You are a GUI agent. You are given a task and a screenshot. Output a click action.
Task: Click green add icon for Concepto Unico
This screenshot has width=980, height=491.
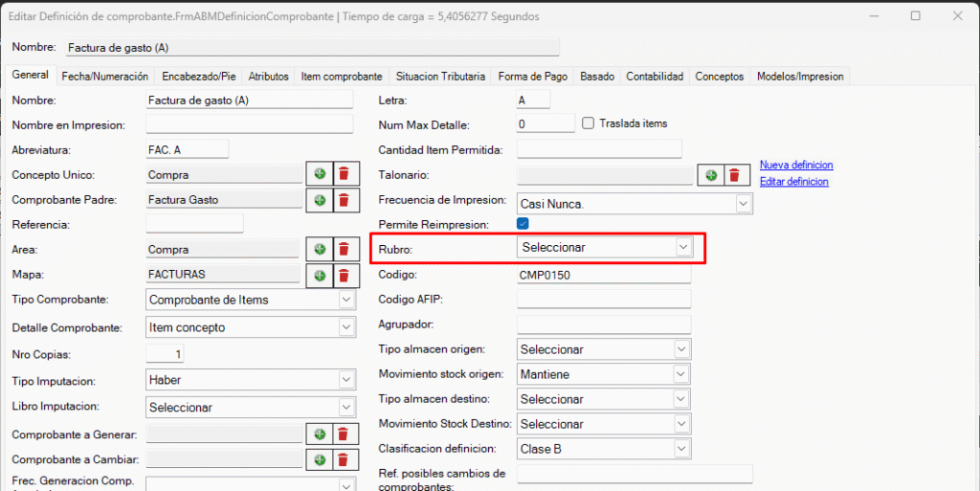pos(320,174)
